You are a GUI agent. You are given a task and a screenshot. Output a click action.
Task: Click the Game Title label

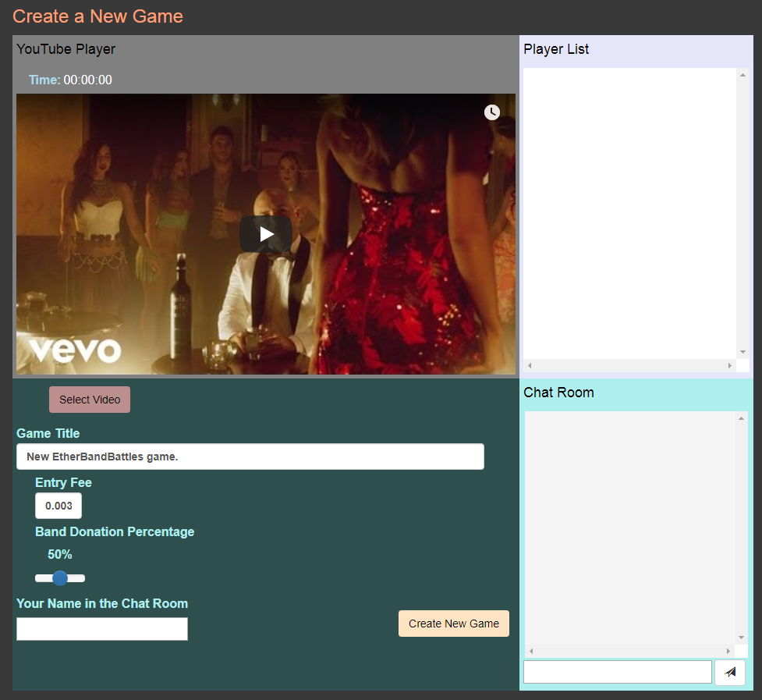click(x=48, y=433)
